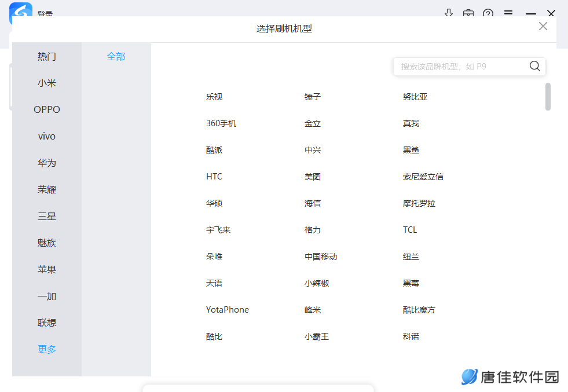The width and height of the screenshot is (568, 392).
Task: Focus the brand model search field
Action: click(x=469, y=67)
